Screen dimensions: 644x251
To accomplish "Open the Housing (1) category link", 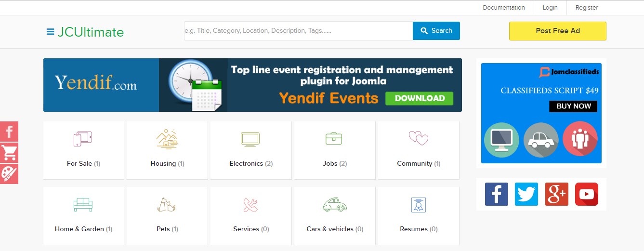I will click(167, 163).
